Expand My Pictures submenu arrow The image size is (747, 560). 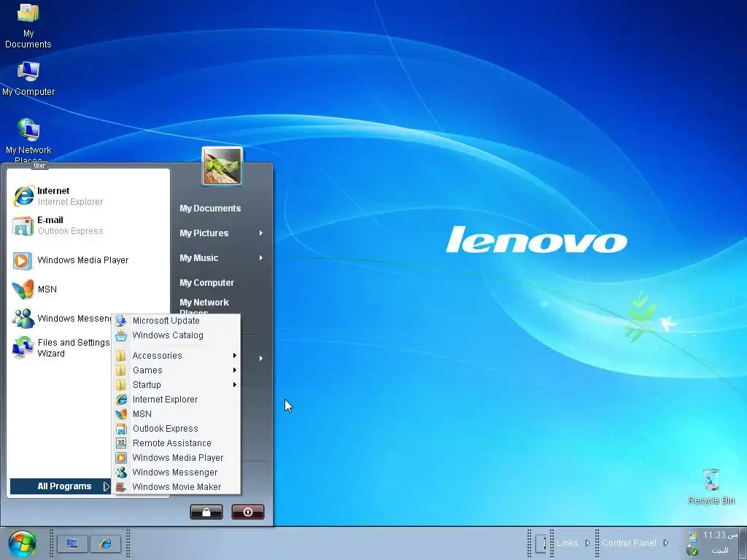[261, 233]
